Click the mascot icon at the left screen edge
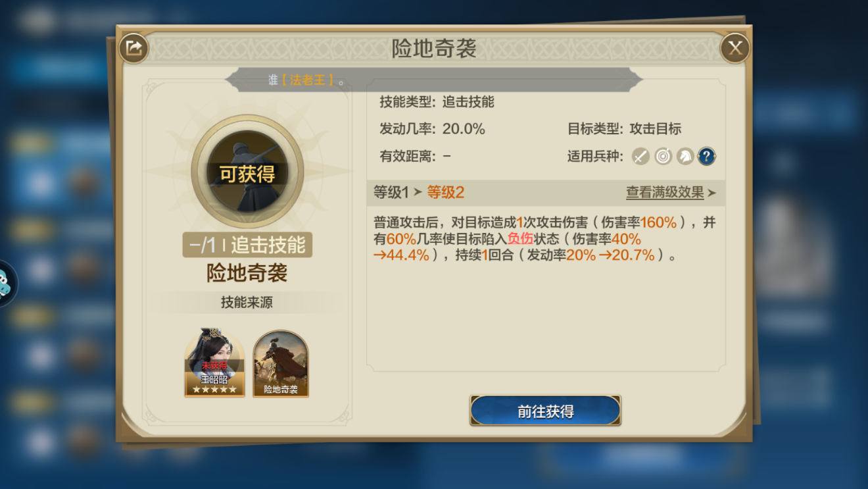 [7, 283]
